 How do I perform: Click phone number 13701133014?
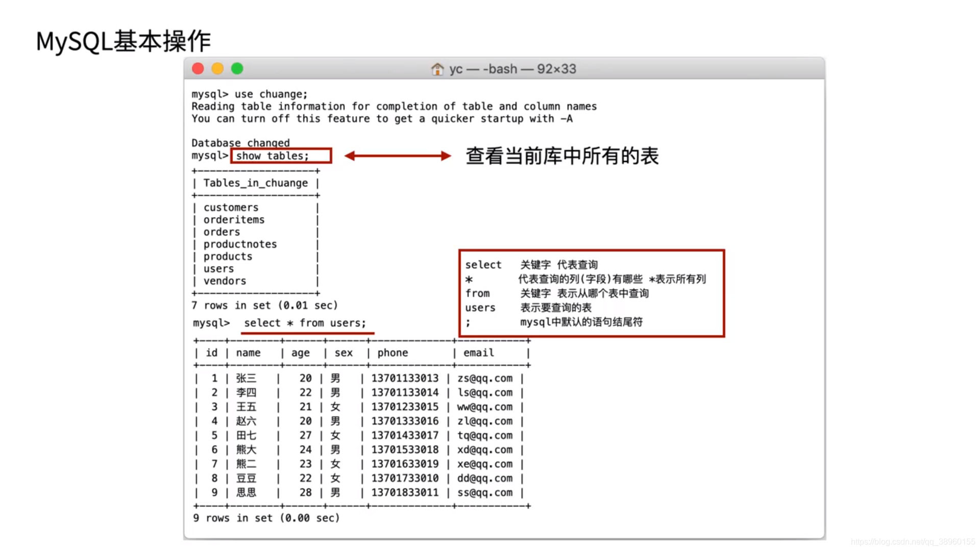coord(405,393)
